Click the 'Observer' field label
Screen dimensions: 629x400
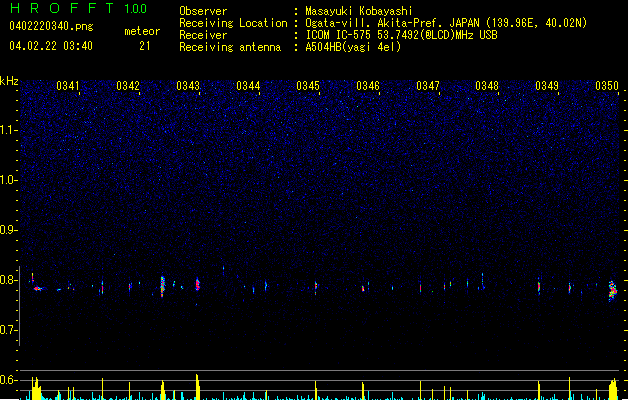pyautogui.click(x=203, y=11)
